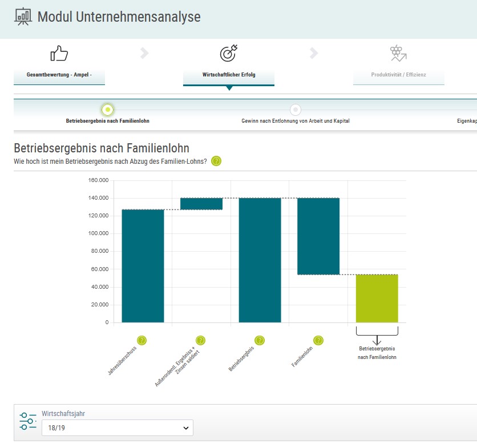Switch to Wirtschaftlicher Erfolg tab
Viewport: 477px width, 448px height.
tap(228, 75)
